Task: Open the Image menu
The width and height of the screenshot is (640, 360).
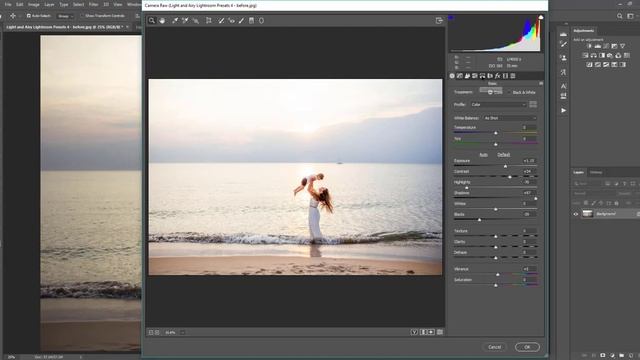Action: [x=34, y=4]
